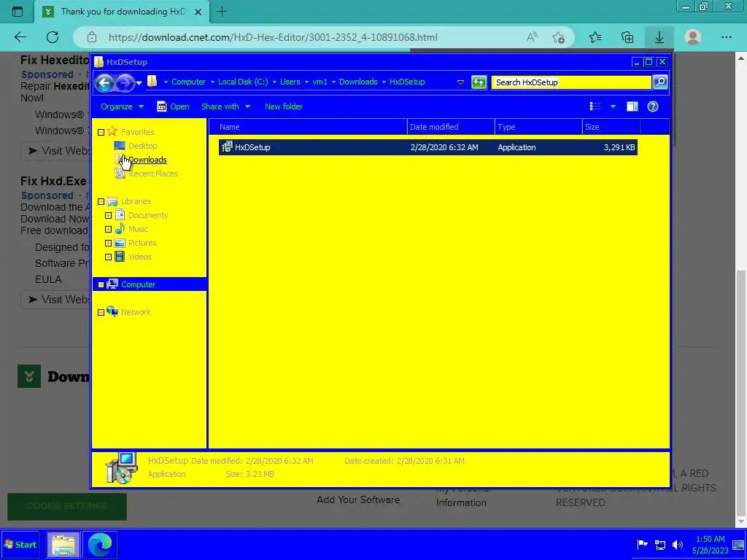Sort by Date modified column
747x560 pixels.
click(x=451, y=127)
